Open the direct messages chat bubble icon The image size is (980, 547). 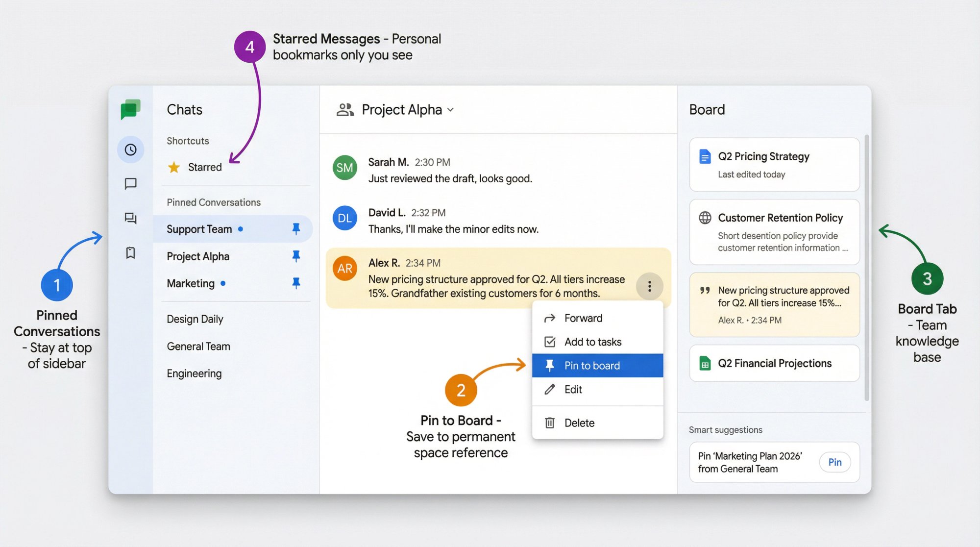point(130,184)
